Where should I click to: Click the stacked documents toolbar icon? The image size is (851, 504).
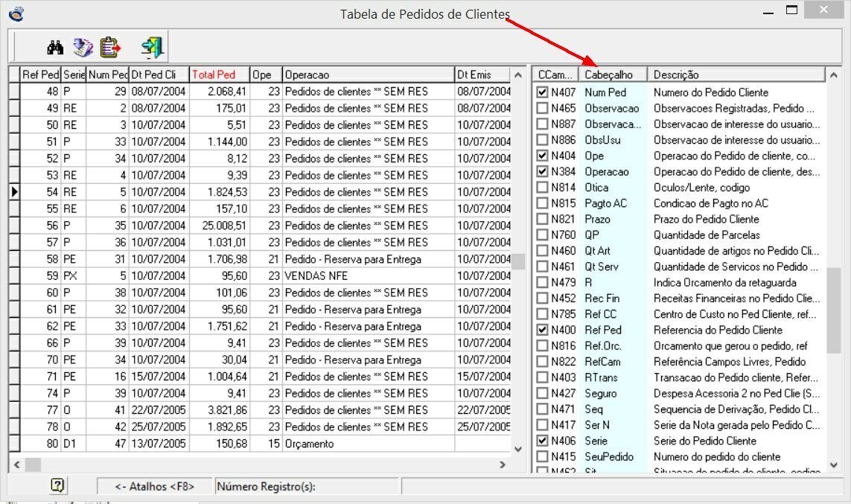coord(83,48)
